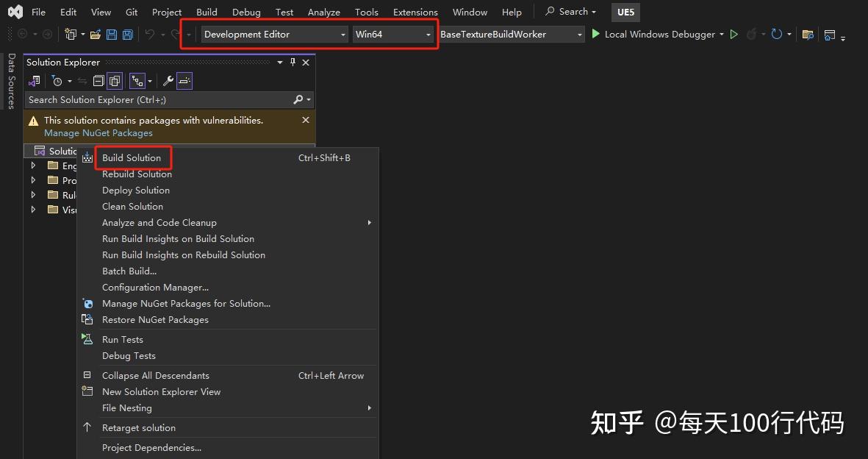Screen dimensions: 868x459
Task: Expand the Eng folder in Solution Explorer
Action: (33, 166)
